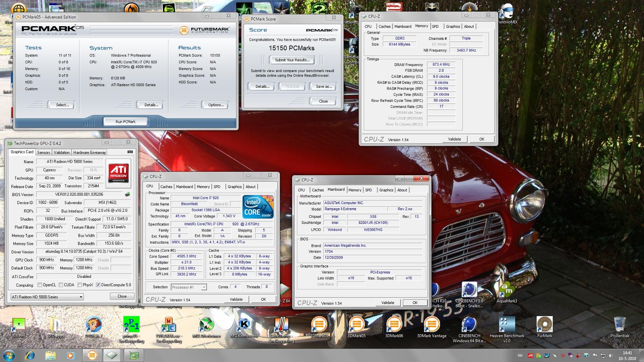Launch FurMark desktop icon
Image resolution: width=644 pixels, height=362 pixels.
(545, 327)
